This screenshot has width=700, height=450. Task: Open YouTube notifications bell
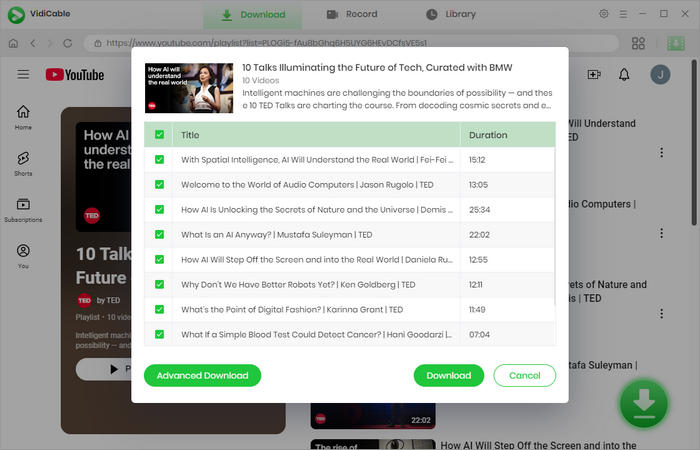point(624,74)
